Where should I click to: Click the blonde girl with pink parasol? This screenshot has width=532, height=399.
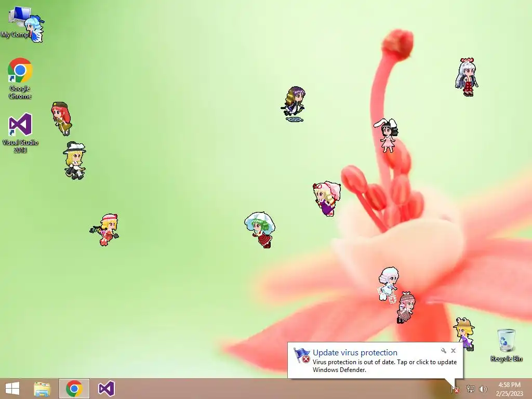click(x=327, y=198)
